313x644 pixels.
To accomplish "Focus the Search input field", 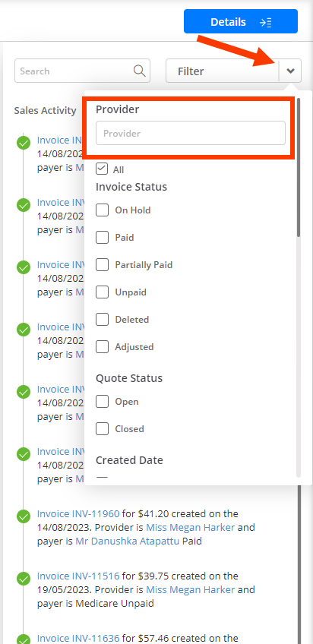I will click(x=82, y=71).
